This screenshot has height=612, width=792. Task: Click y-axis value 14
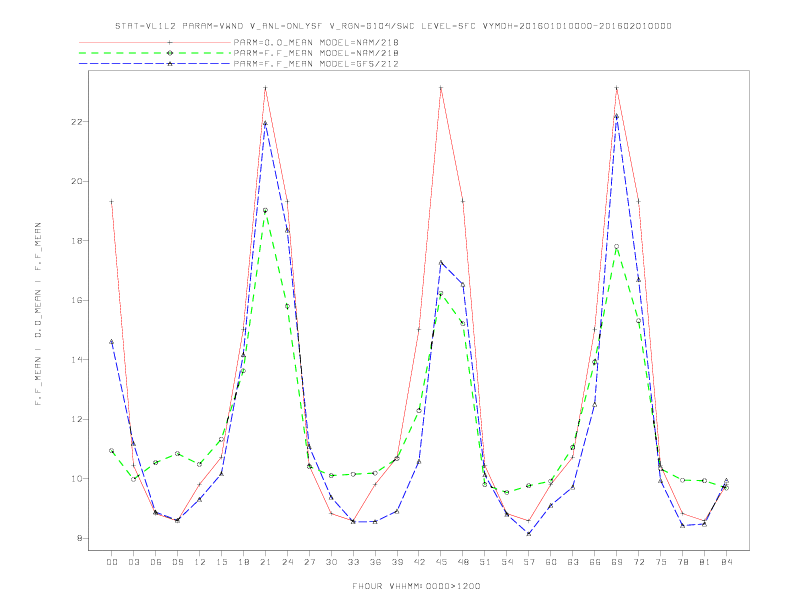point(76,360)
